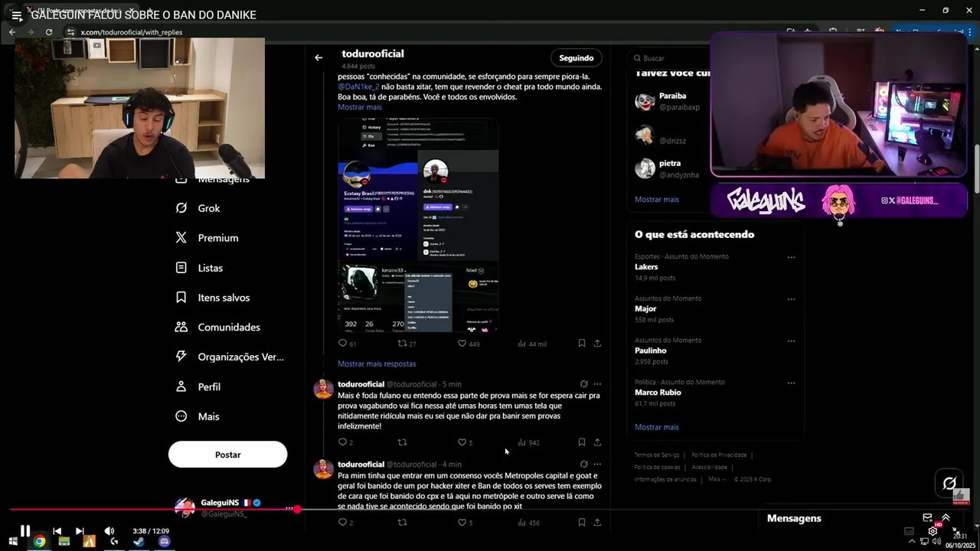Viewport: 980px width, 551px height.
Task: Share the tweet with 44 mil views
Action: click(x=597, y=344)
